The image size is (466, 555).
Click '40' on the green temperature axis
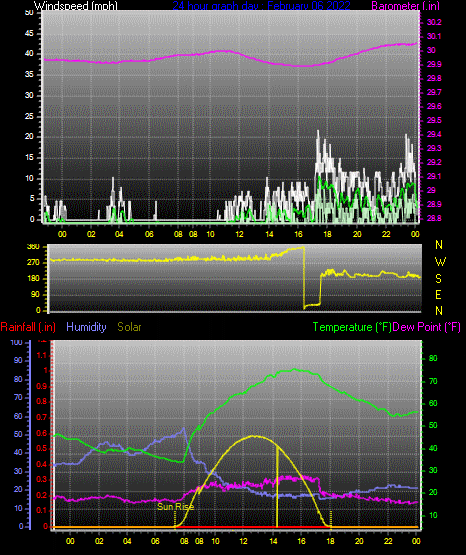[x=433, y=448]
